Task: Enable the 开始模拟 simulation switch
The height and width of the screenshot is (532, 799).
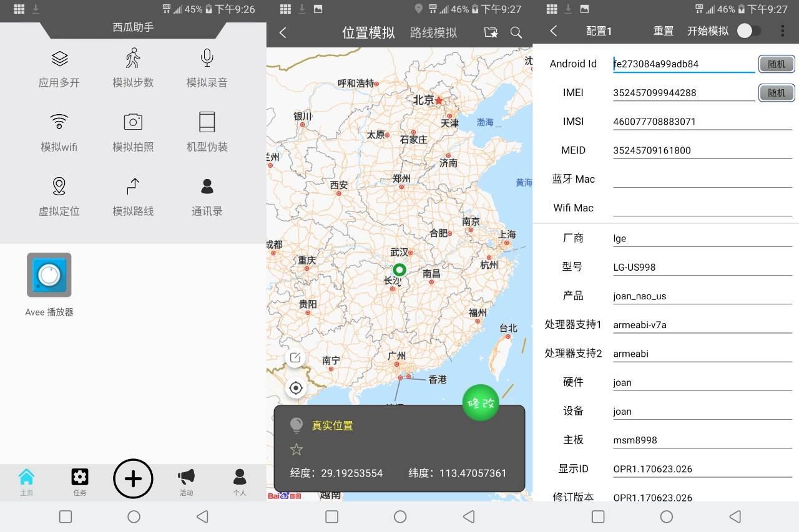Action: [749, 29]
